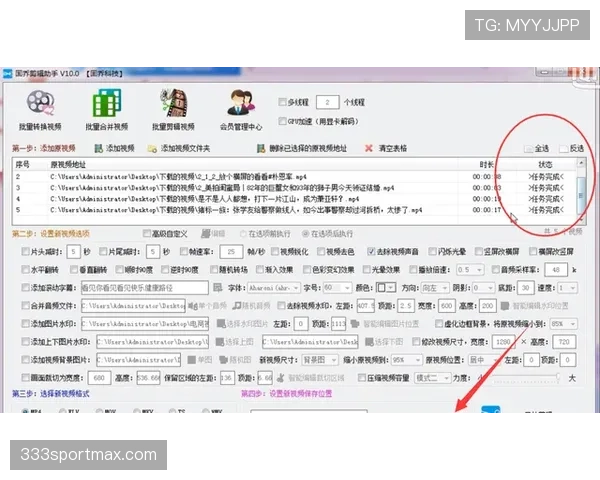Click the 选择水印图片 icon

220,323
